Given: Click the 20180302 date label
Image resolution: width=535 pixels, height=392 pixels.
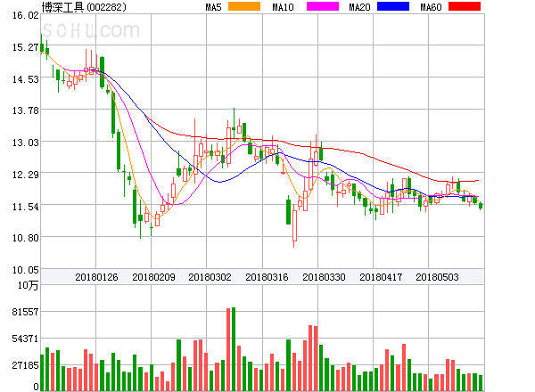Looking at the screenshot, I should (x=210, y=277).
